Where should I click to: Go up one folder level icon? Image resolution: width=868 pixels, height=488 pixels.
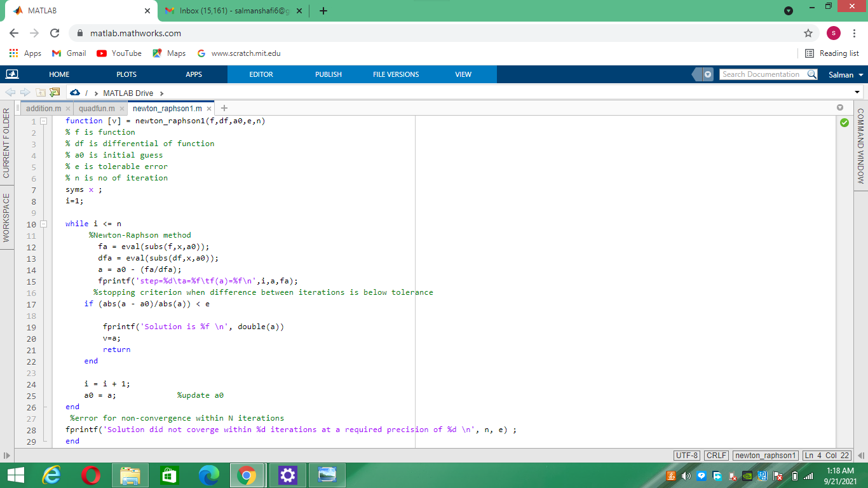click(41, 93)
